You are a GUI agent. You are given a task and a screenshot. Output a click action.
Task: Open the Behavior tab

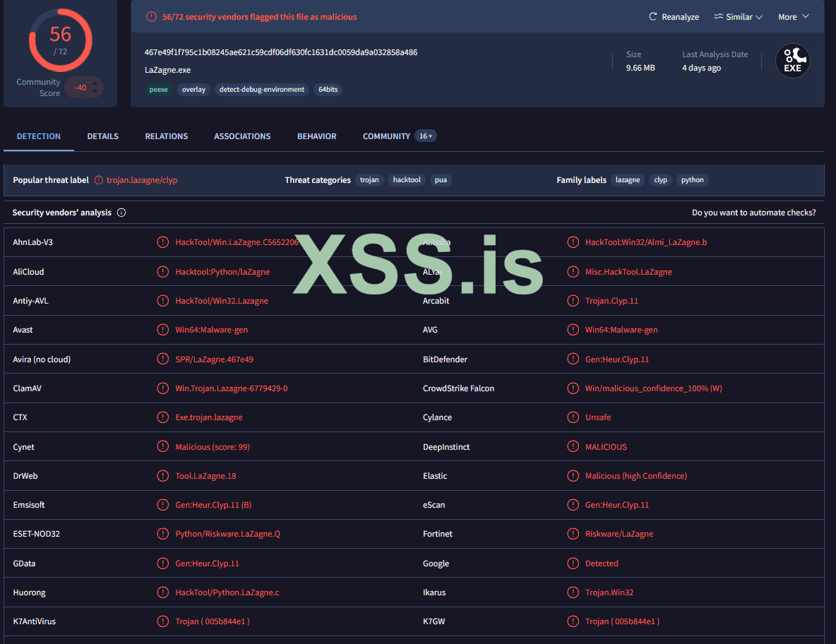pyautogui.click(x=316, y=136)
